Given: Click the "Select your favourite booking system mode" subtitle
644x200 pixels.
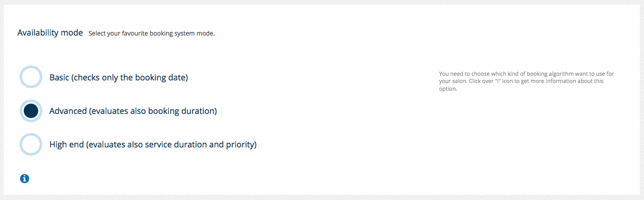Looking at the screenshot, I should [x=152, y=34].
